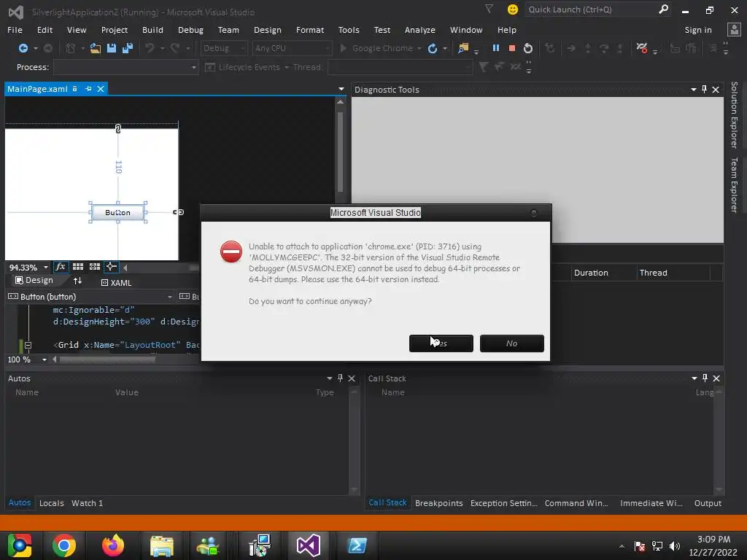747x560 pixels.
Task: Open the Solution Explorer side tab
Action: 734,114
